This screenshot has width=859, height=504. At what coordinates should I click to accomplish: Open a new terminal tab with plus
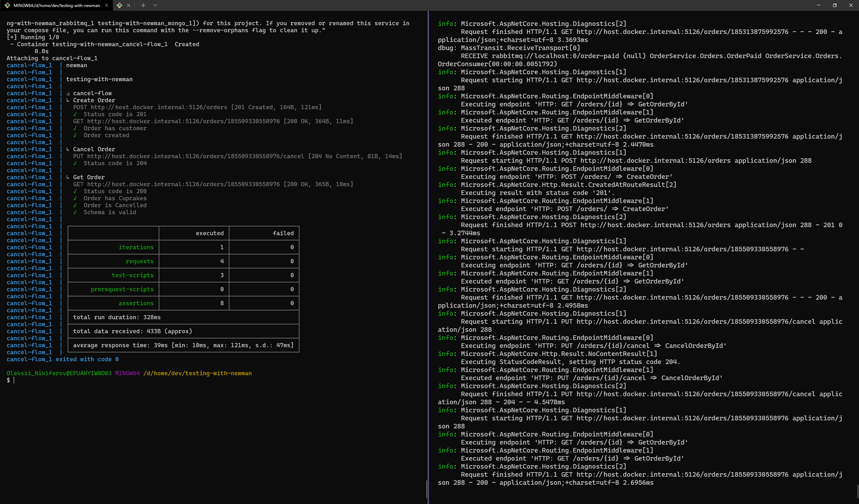pyautogui.click(x=143, y=5)
